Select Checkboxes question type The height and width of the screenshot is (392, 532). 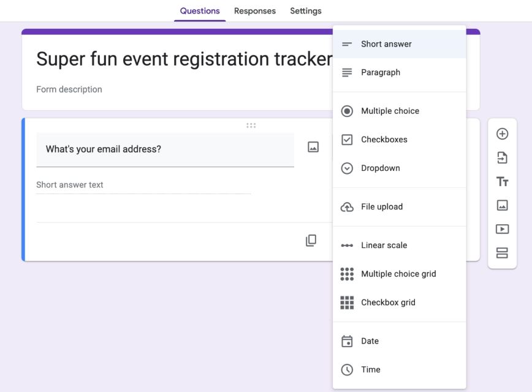coord(384,140)
